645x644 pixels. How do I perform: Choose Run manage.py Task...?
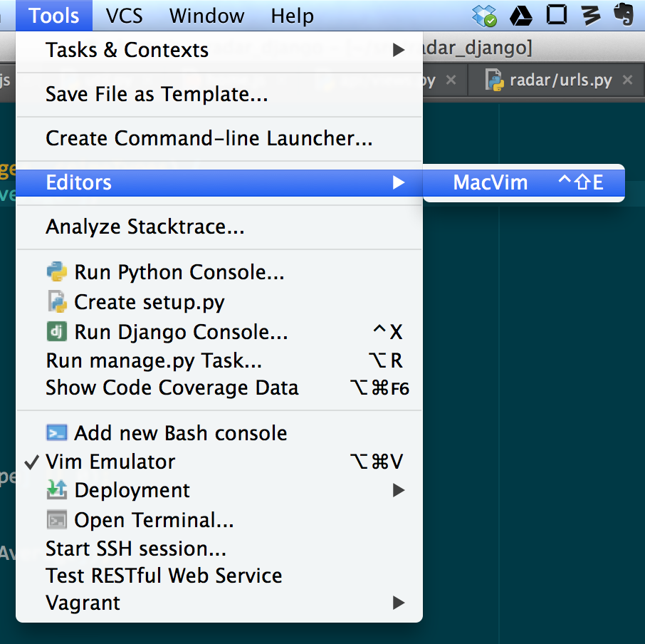coord(219,360)
